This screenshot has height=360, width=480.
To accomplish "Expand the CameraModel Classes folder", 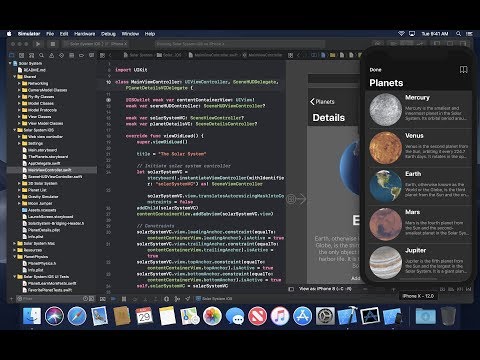I will [19, 90].
